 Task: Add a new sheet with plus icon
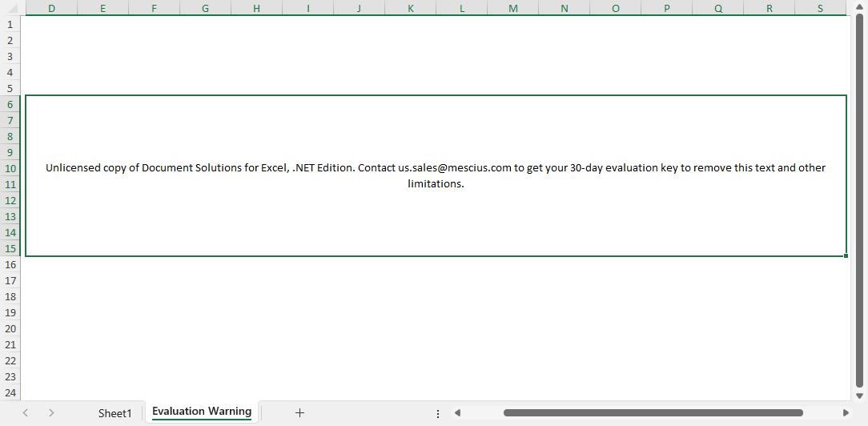299,412
